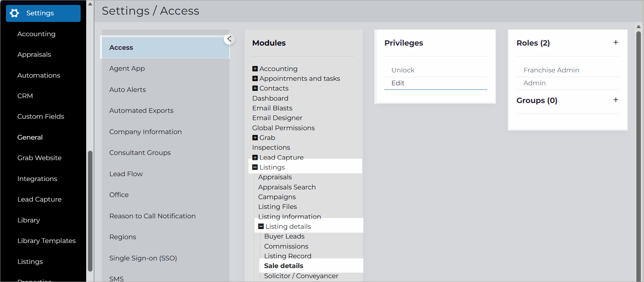This screenshot has width=644, height=282.
Task: Select Global Permissions module
Action: point(283,128)
